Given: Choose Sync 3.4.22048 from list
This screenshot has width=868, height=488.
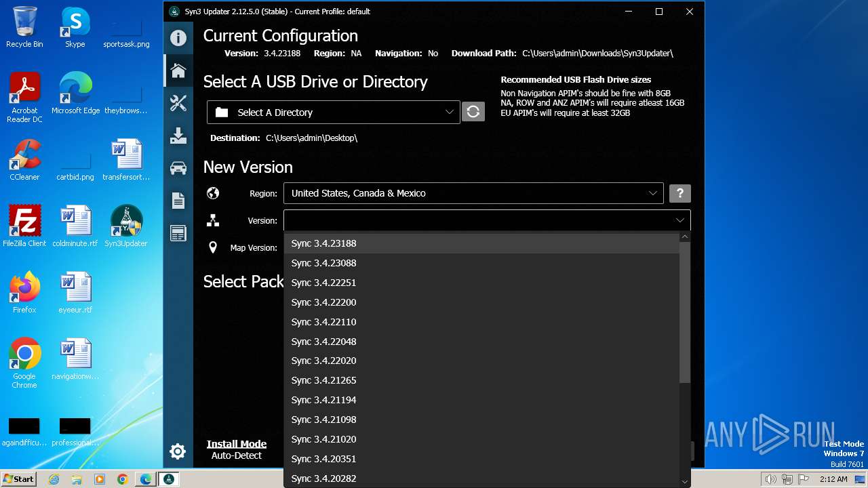Looking at the screenshot, I should tap(481, 342).
